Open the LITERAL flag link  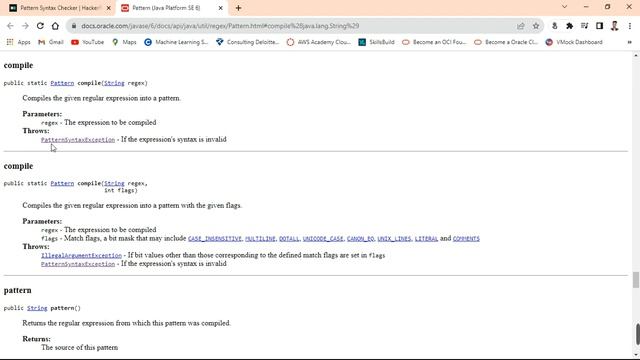tap(426, 238)
